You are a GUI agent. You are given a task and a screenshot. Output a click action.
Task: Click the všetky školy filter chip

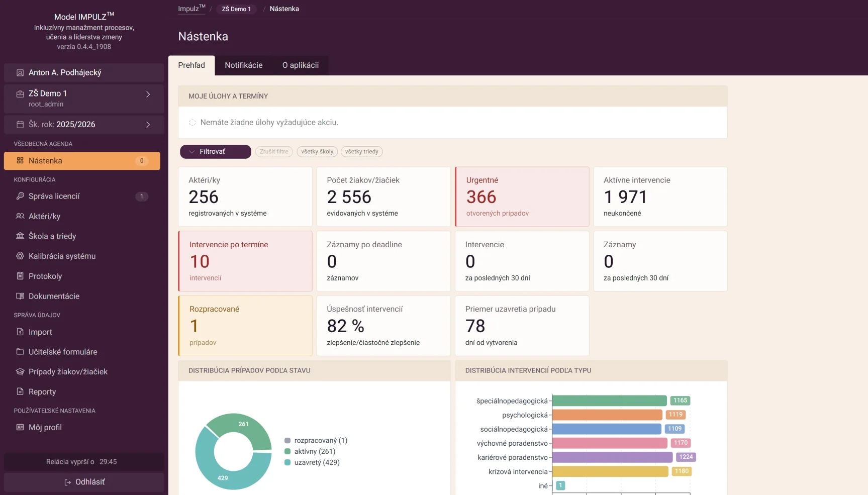click(x=317, y=152)
